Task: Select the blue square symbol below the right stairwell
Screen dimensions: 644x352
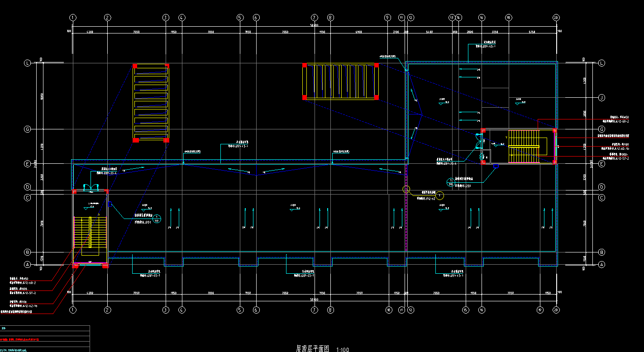Action: [496, 166]
